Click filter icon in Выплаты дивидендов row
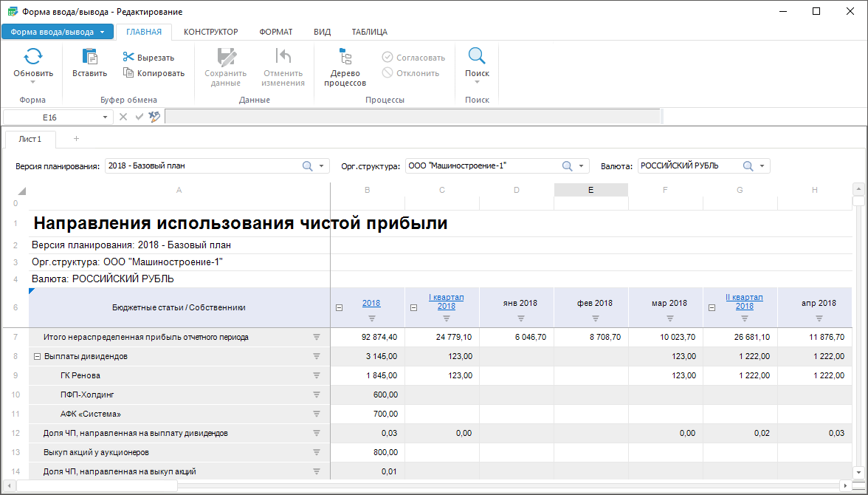868x495 pixels. click(317, 356)
